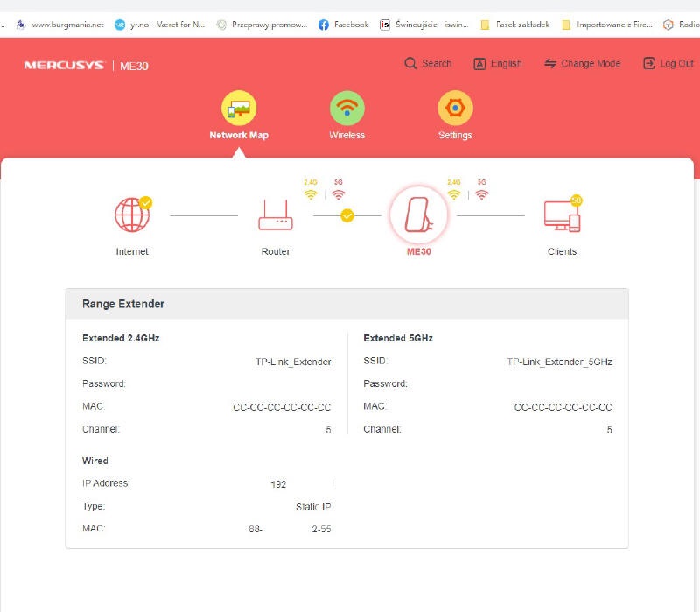This screenshot has width=700, height=612.
Task: Click the magnifier Search icon
Action: click(410, 63)
